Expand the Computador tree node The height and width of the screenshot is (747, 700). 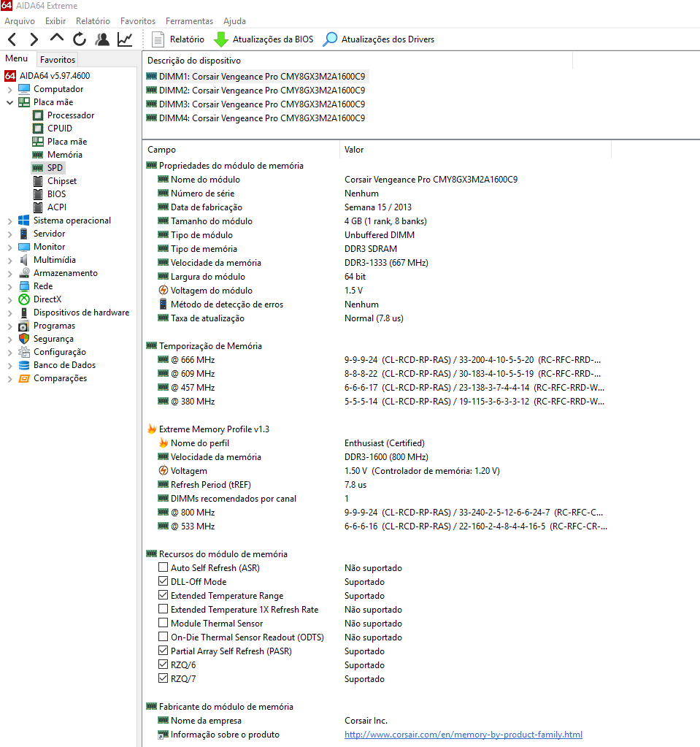(x=9, y=89)
